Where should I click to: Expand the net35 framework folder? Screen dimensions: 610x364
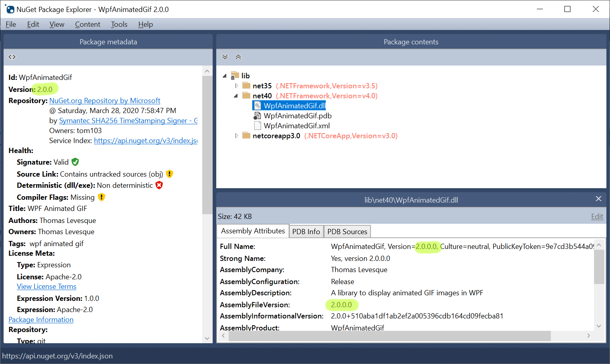(x=237, y=86)
